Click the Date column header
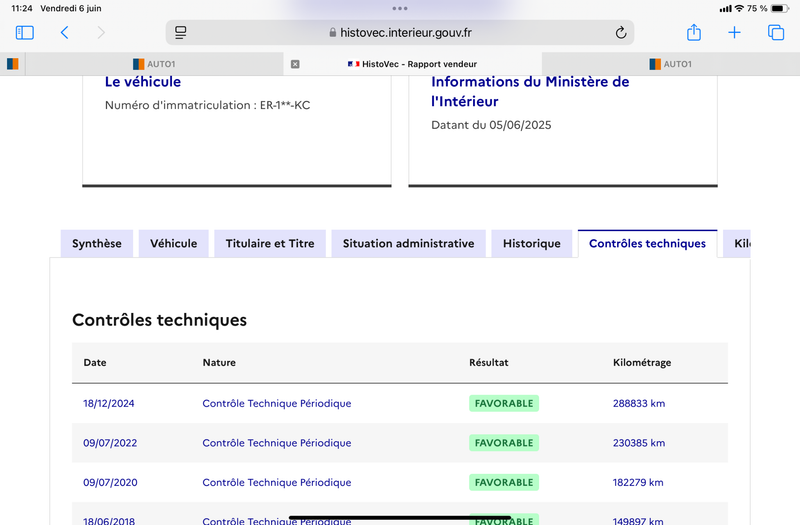This screenshot has height=525, width=800. 95,362
